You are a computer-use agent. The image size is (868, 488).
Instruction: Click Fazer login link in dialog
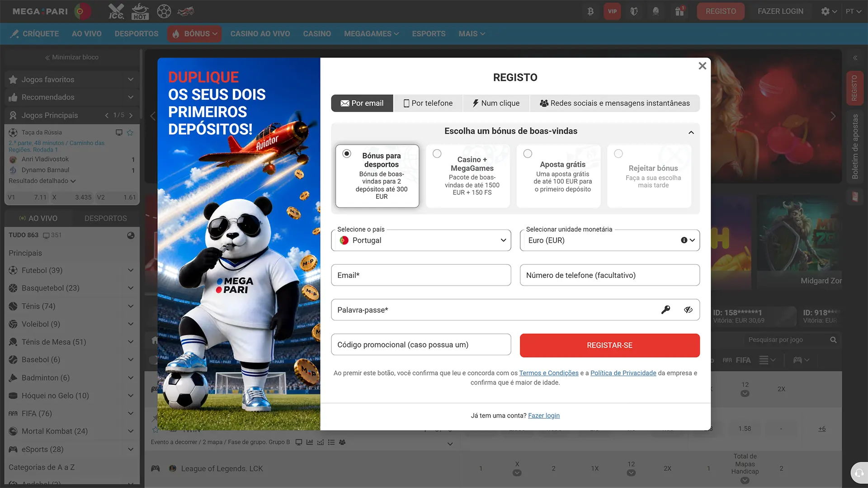543,415
